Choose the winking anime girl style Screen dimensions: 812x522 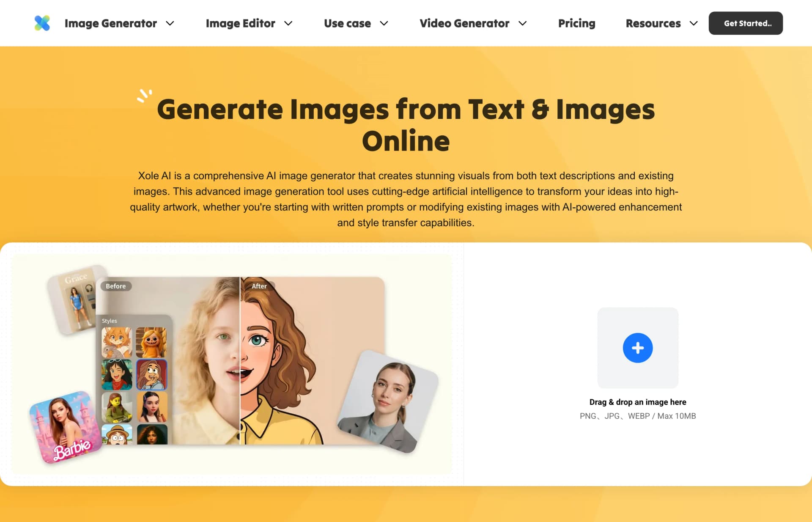click(x=117, y=374)
